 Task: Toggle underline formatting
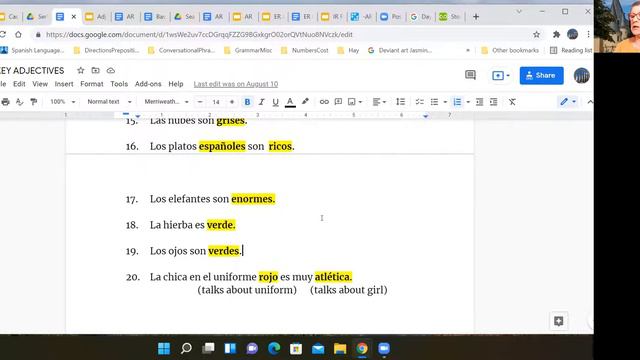coord(276,102)
